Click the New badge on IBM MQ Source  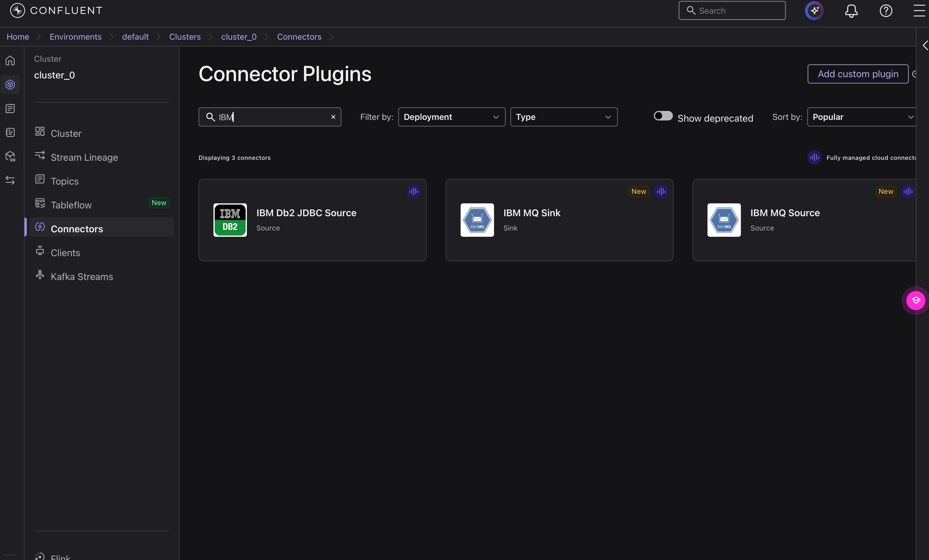pos(886,191)
